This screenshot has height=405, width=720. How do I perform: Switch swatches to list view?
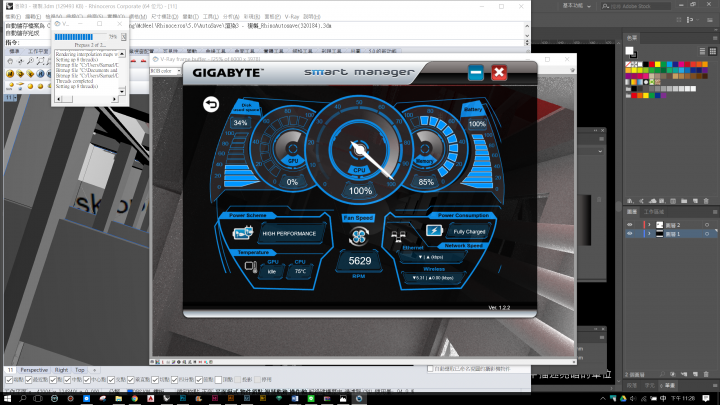pyautogui.click(x=702, y=51)
